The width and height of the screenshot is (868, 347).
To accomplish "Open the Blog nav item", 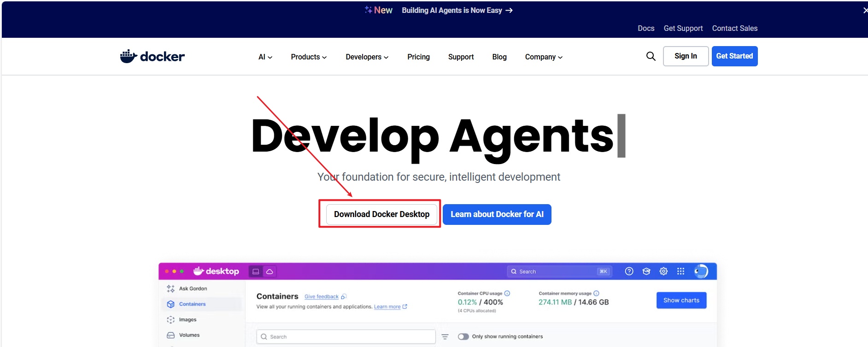I will pyautogui.click(x=499, y=57).
